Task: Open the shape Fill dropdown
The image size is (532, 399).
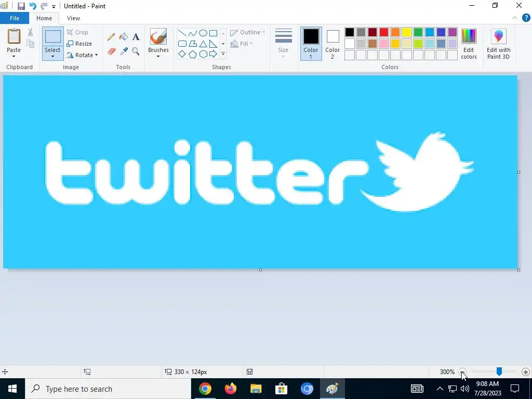Action: click(x=241, y=44)
